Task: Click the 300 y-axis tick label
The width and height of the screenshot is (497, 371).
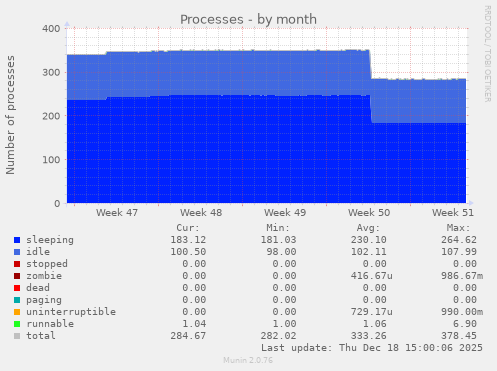Action: click(x=51, y=72)
